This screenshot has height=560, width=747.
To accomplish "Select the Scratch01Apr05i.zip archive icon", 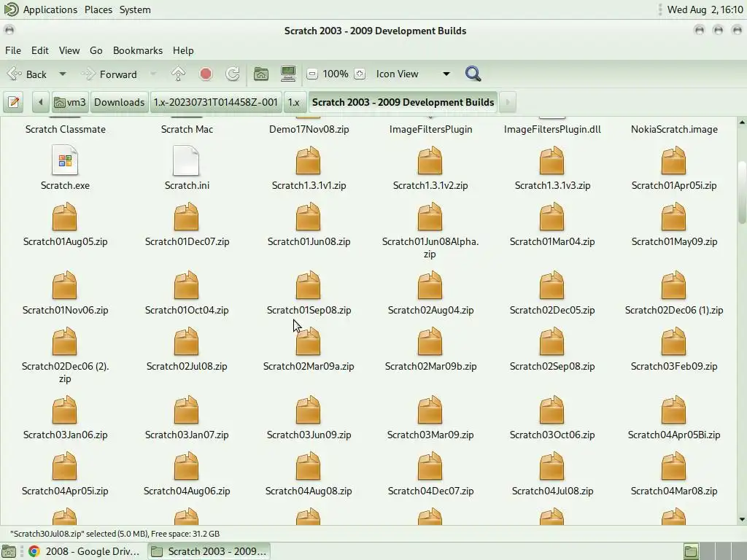I will 673,161.
